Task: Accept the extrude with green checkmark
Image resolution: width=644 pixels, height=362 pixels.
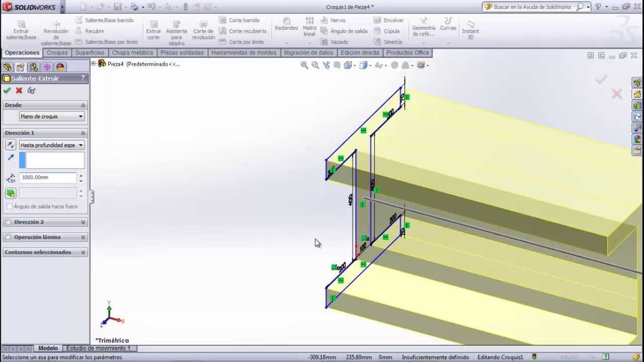Action: coord(7,90)
